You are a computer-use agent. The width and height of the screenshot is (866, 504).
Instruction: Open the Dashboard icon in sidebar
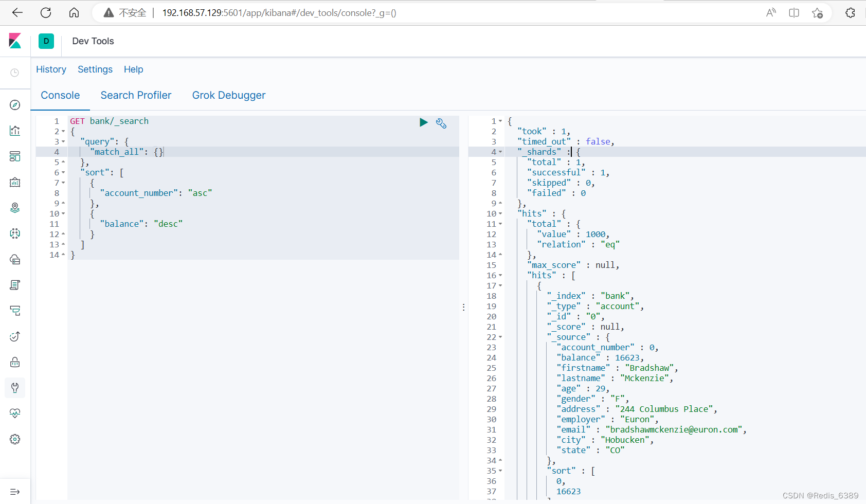(15, 156)
